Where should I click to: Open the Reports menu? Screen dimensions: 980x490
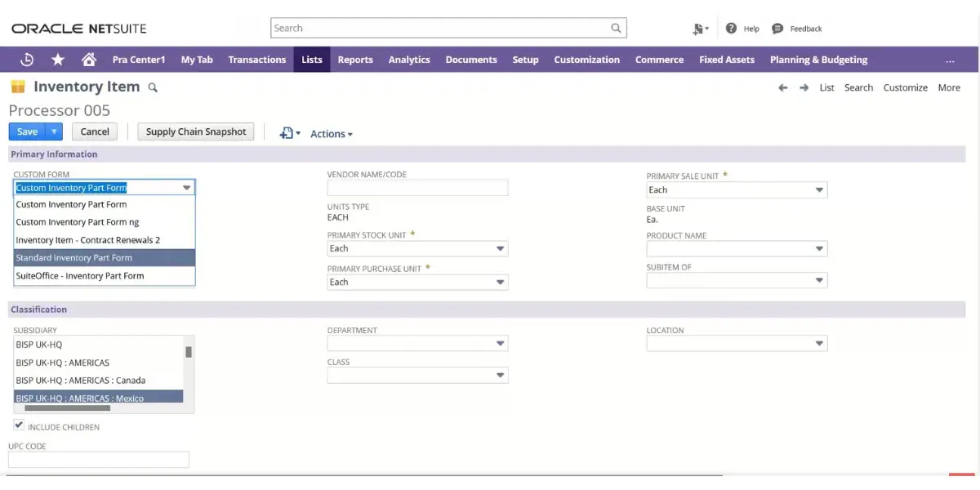coord(355,60)
